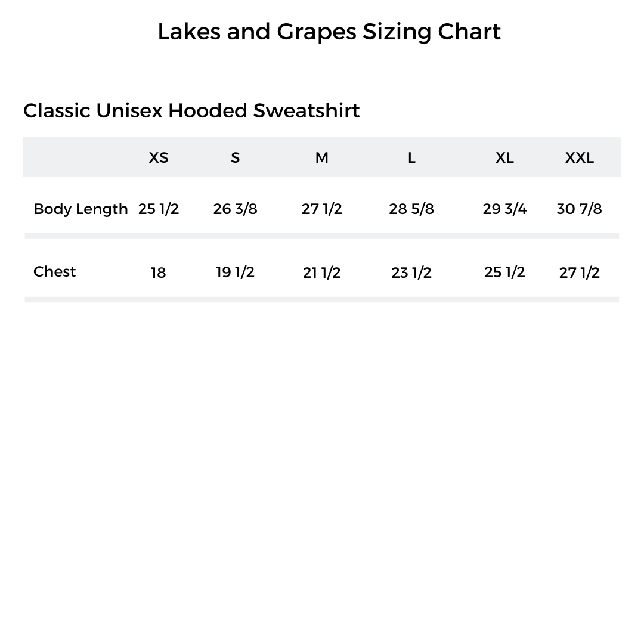
Task: Select the L size column header
Action: (x=411, y=157)
